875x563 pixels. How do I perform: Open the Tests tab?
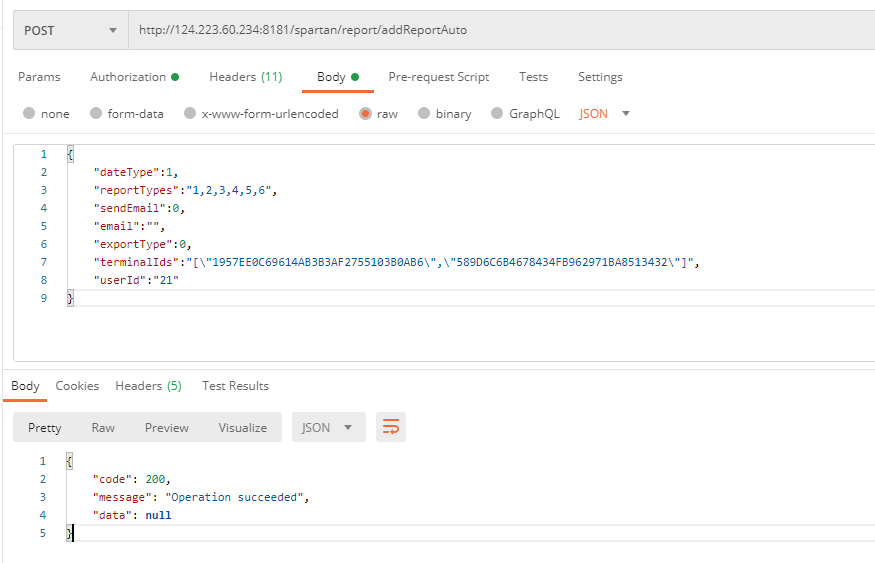click(x=533, y=77)
